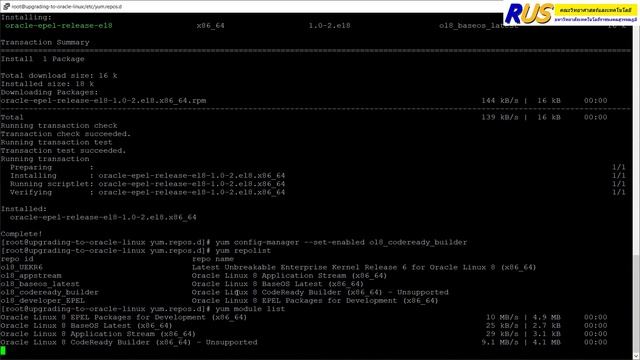The height and width of the screenshot is (360, 640).
Task: Click the 'Installed:' heading
Action: tap(24, 209)
